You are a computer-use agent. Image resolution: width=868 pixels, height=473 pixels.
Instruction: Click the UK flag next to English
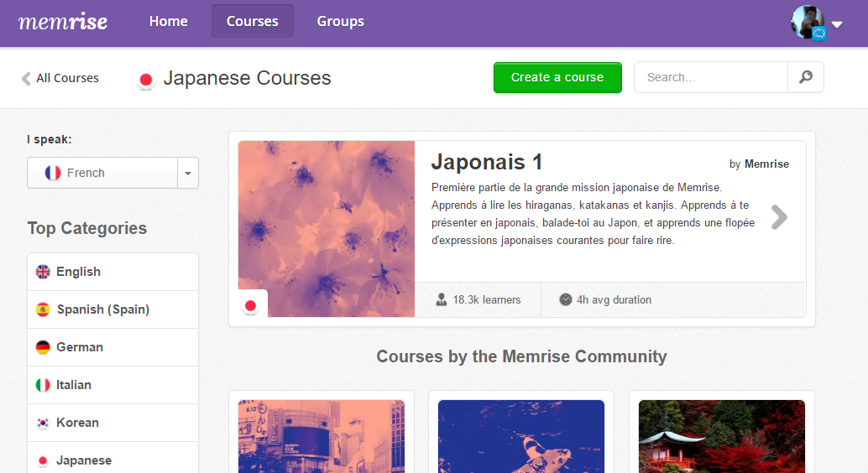[43, 272]
